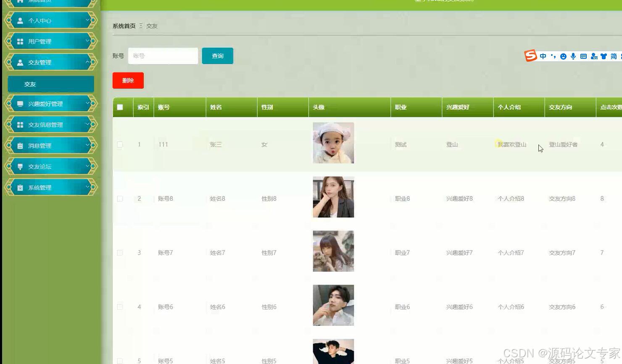This screenshot has height=364, width=622.
Task: Open the 交友论坛 sidebar menu
Action: [x=51, y=167]
